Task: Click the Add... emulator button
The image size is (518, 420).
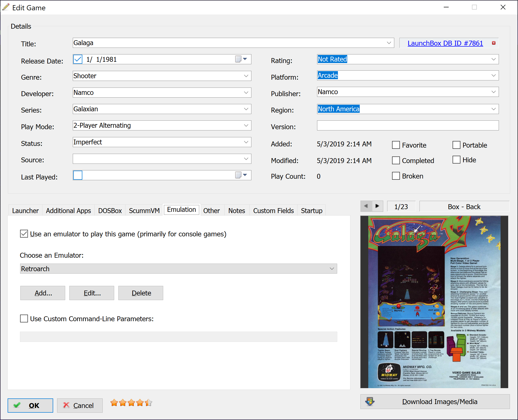Action: [x=43, y=293]
